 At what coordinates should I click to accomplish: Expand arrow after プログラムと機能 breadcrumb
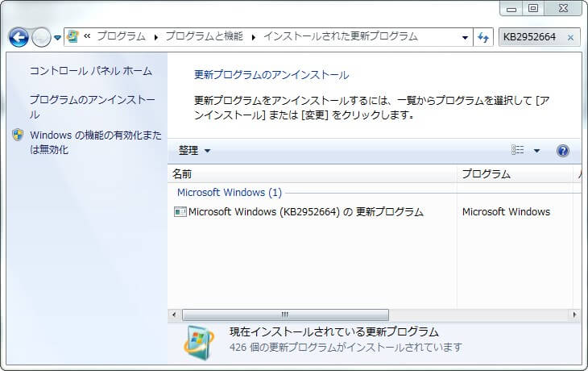(254, 37)
